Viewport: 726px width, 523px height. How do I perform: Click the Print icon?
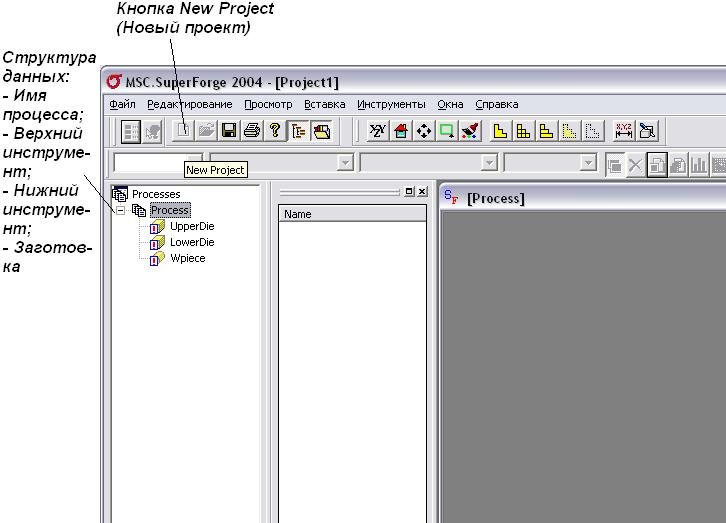[252, 131]
